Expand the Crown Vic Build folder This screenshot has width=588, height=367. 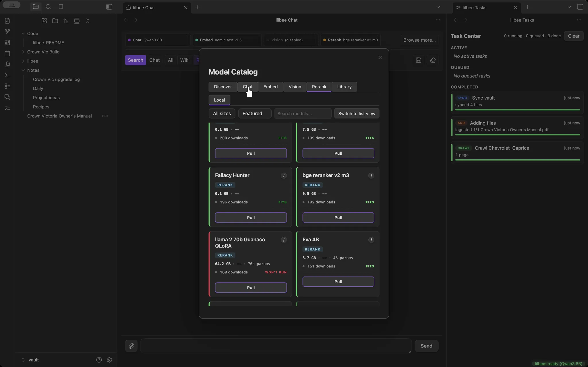click(23, 52)
